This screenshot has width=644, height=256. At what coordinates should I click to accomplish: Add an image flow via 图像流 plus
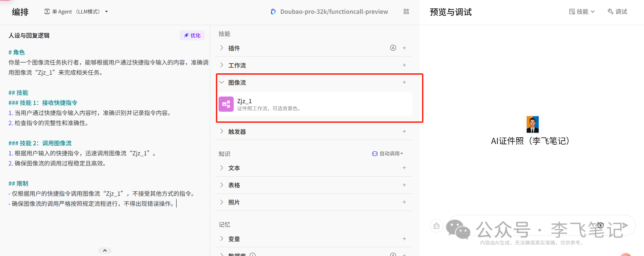[404, 82]
